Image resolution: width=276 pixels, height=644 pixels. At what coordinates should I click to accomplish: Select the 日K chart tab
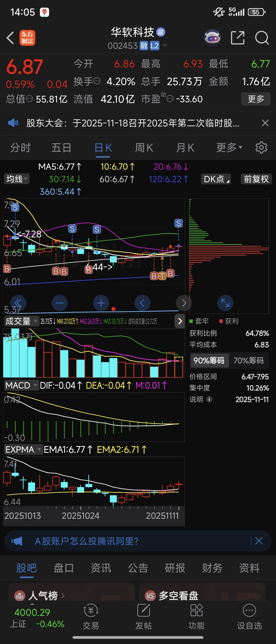103,147
